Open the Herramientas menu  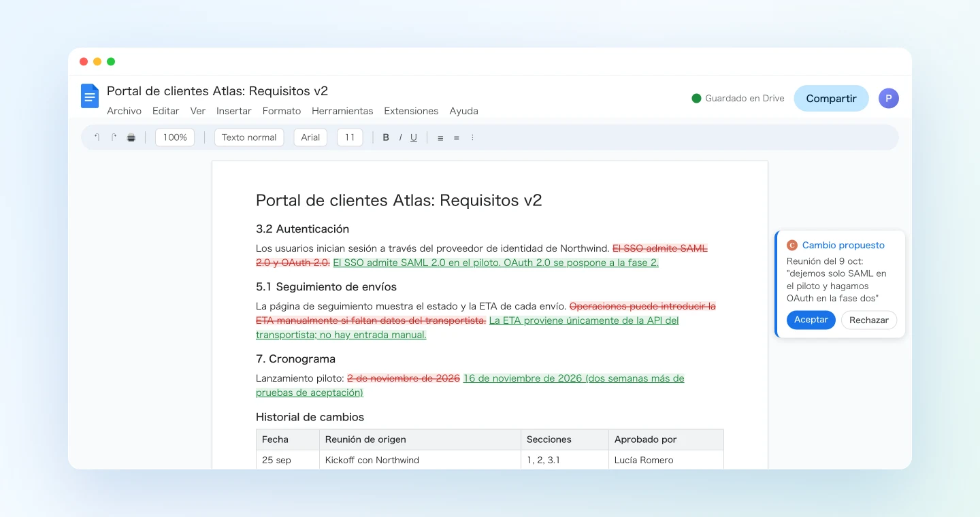(342, 111)
